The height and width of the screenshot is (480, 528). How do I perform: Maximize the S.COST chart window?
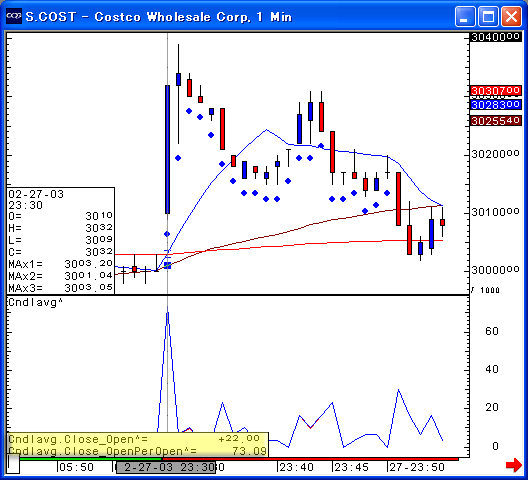coord(488,16)
